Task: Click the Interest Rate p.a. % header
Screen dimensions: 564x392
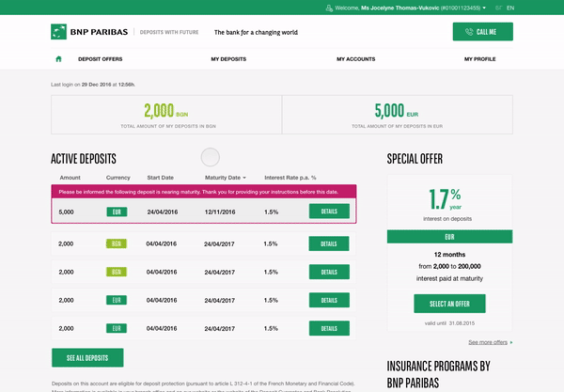Action: pyautogui.click(x=290, y=178)
